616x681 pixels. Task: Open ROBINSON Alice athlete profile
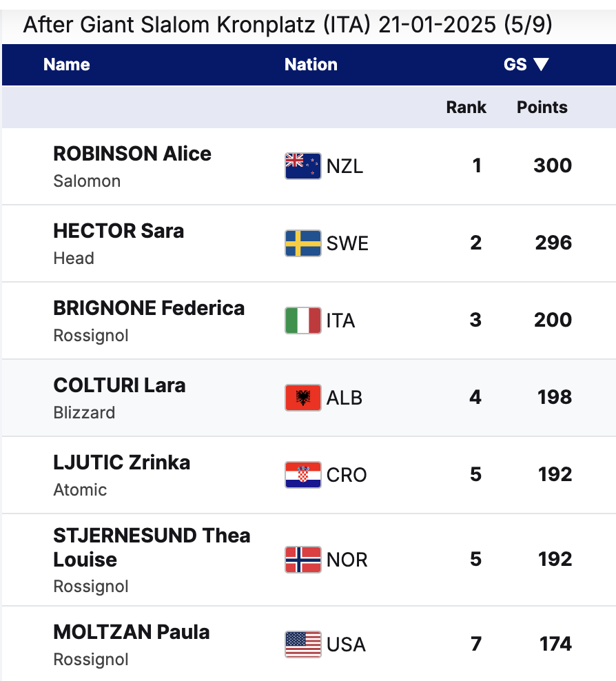[132, 154]
